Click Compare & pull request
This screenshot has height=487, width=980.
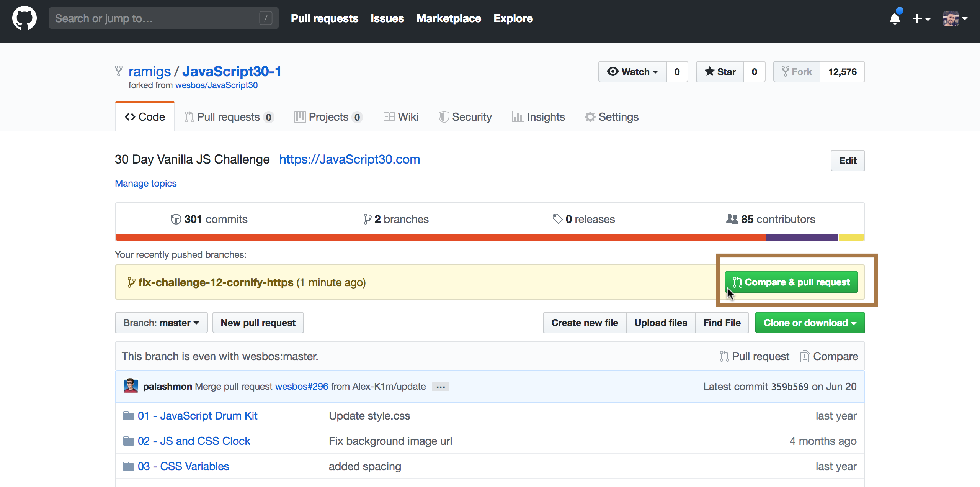click(791, 282)
